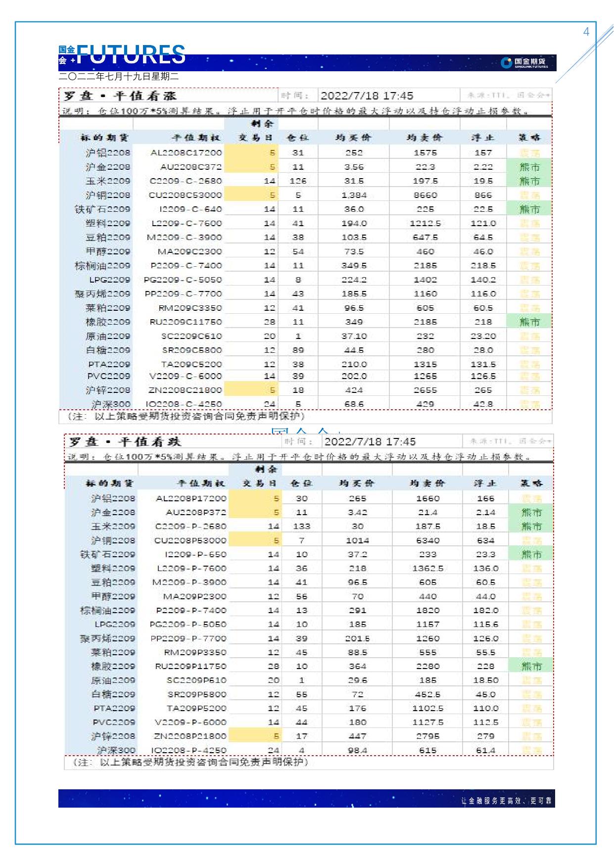Click I2209-P-650 option cell
The image size is (614, 868).
[x=195, y=554]
